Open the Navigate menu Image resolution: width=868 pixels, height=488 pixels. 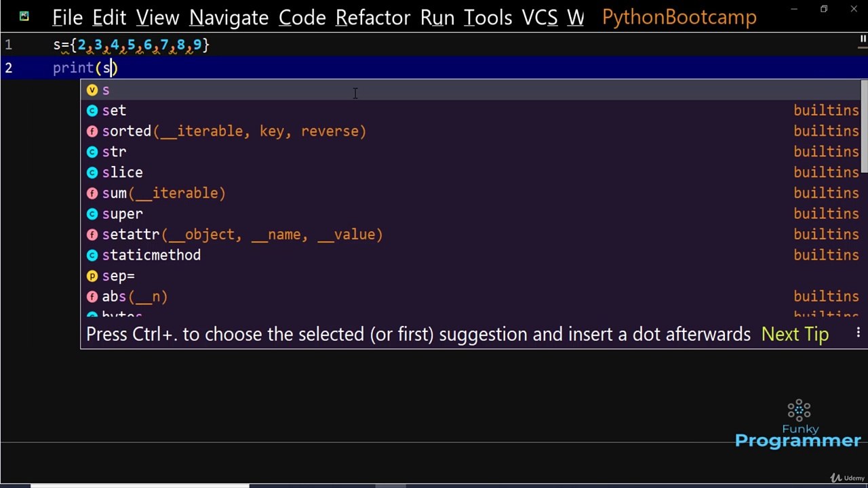[229, 18]
